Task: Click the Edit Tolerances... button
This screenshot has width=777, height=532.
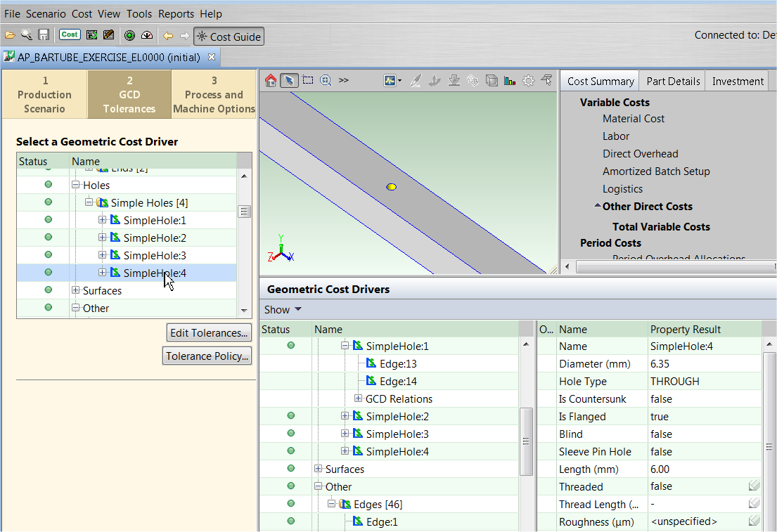Action: click(x=209, y=333)
